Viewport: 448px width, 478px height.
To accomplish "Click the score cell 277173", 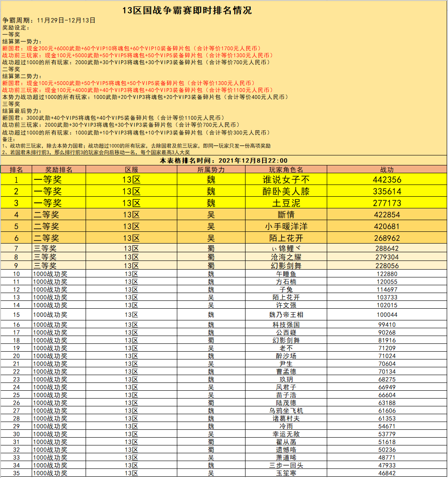I will (387, 203).
